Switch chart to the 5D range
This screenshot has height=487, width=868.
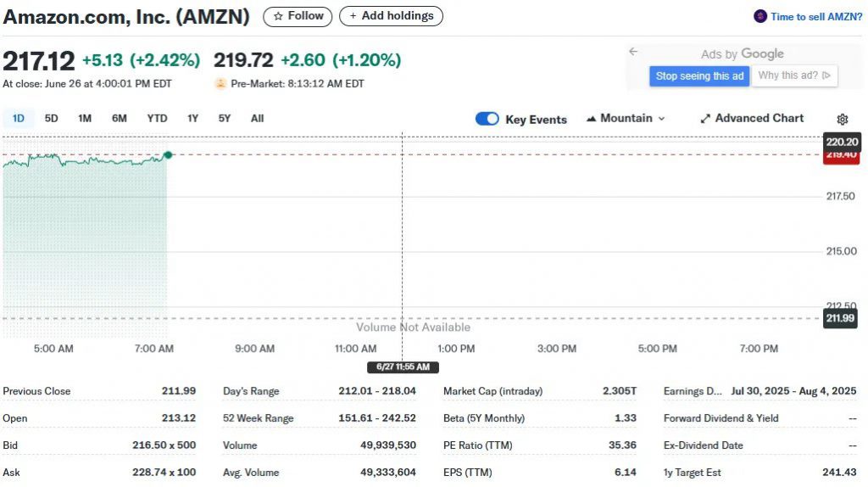[x=51, y=119]
